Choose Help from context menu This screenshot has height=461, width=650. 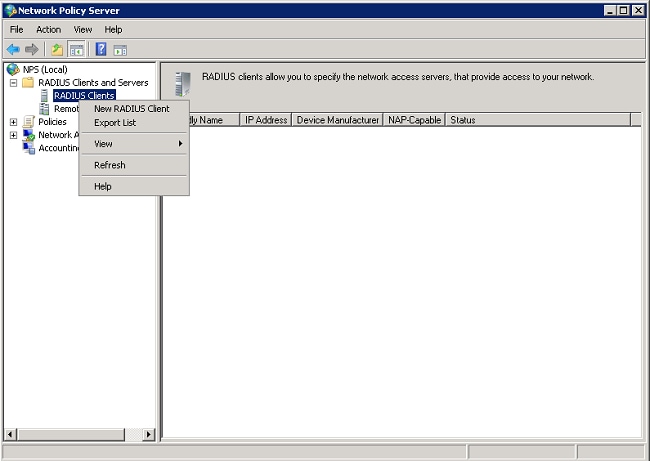pyautogui.click(x=134, y=186)
